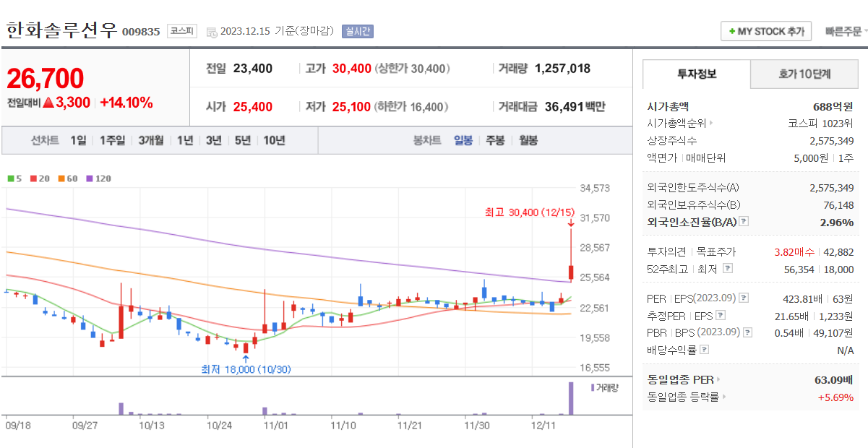Click the +14.10% change rate
The height and width of the screenshot is (448, 868).
[x=126, y=103]
